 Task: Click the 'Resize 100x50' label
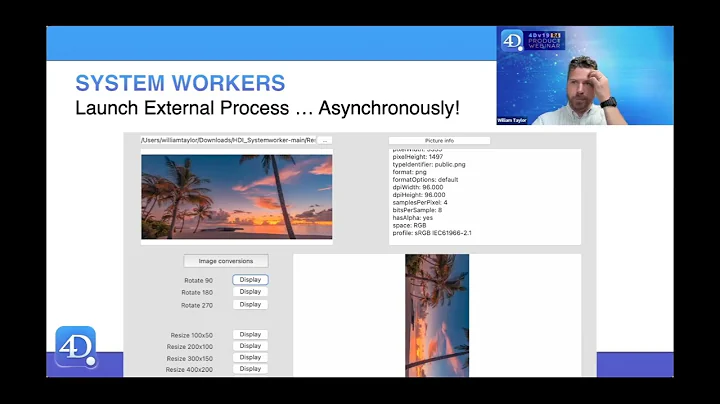click(x=191, y=336)
